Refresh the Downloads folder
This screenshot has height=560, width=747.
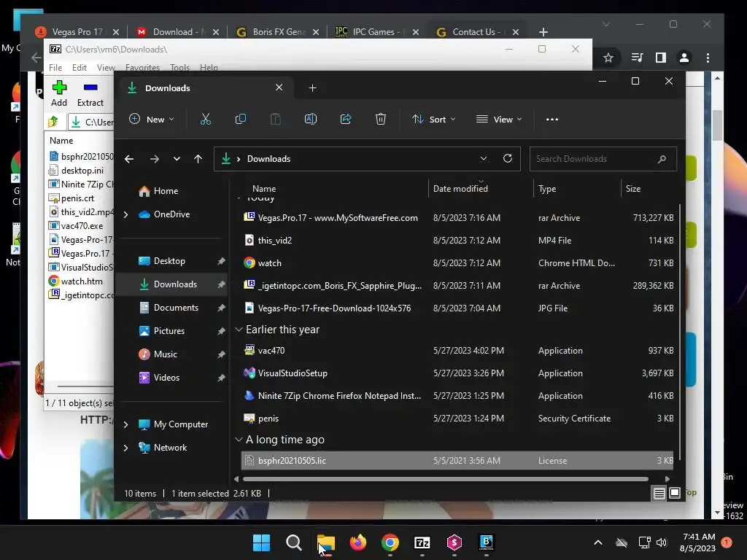point(508,158)
